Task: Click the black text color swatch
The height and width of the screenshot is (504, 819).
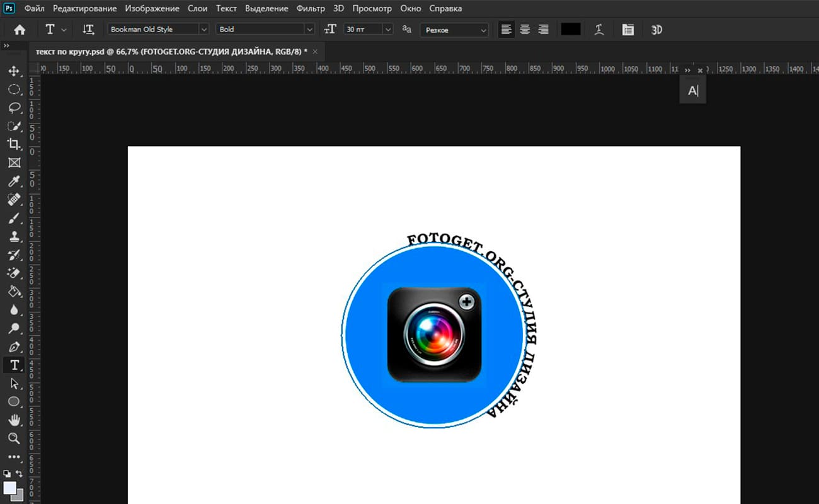Action: coord(571,30)
